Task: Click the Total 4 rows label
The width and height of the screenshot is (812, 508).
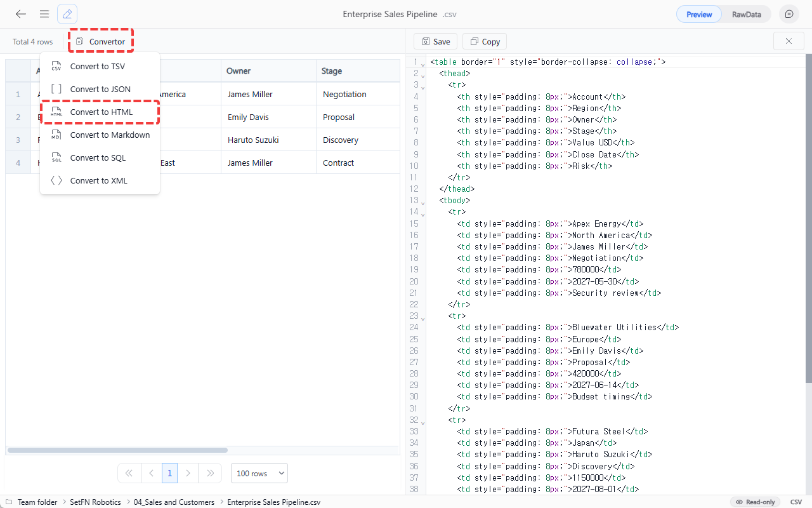Action: [x=33, y=41]
